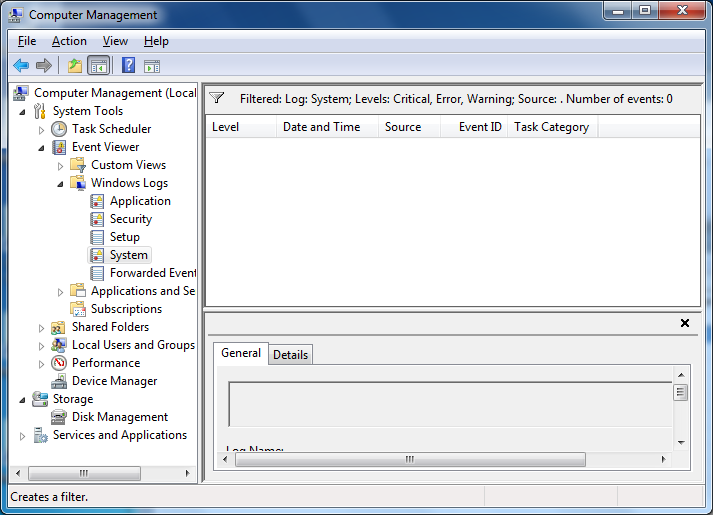713x515 pixels.
Task: Open the Action menu
Action: (x=69, y=41)
